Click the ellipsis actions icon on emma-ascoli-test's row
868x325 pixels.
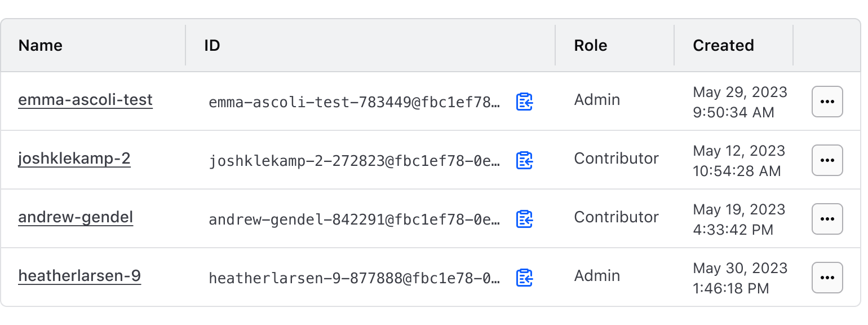[x=827, y=102]
